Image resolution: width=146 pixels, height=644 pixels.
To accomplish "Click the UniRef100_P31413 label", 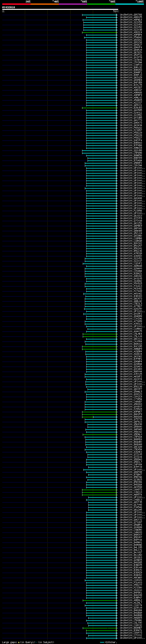I will (x=131, y=286).
